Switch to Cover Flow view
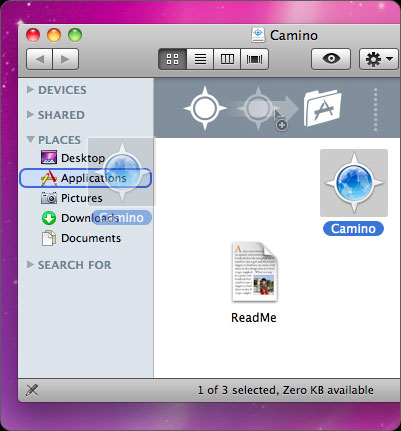This screenshot has height=431, width=401. pos(254,59)
